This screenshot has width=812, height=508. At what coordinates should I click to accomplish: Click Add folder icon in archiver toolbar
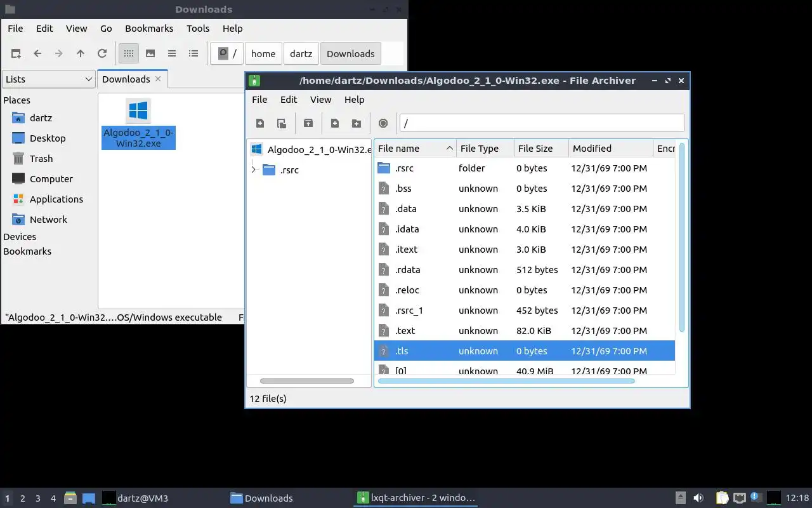pos(357,123)
